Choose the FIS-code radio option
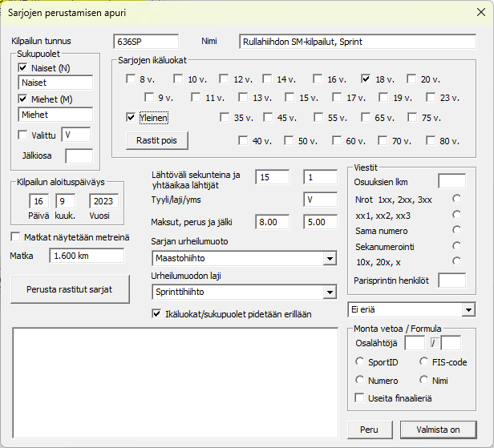494x448 pixels. [x=424, y=362]
